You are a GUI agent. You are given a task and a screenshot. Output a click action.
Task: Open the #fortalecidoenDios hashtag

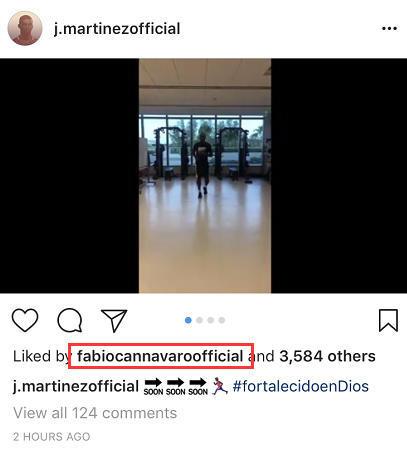(301, 386)
